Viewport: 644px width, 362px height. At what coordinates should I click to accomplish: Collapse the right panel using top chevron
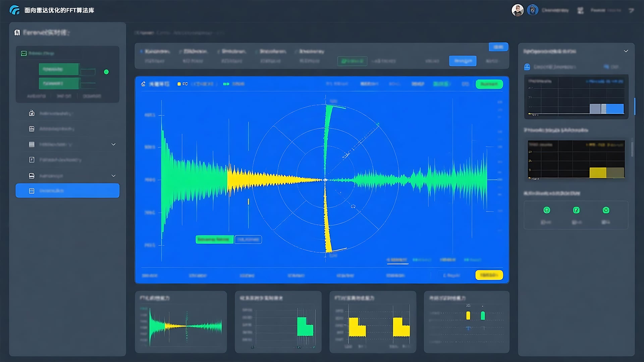626,51
